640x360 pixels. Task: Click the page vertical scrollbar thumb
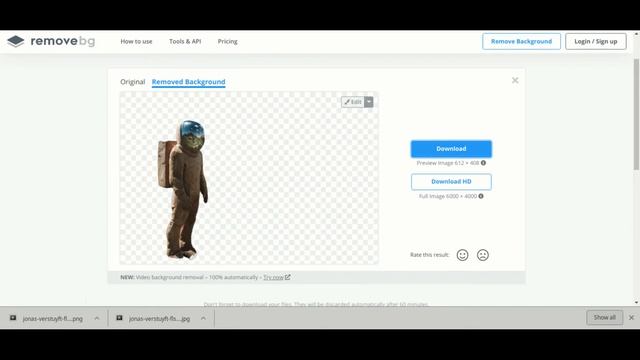click(x=636, y=114)
